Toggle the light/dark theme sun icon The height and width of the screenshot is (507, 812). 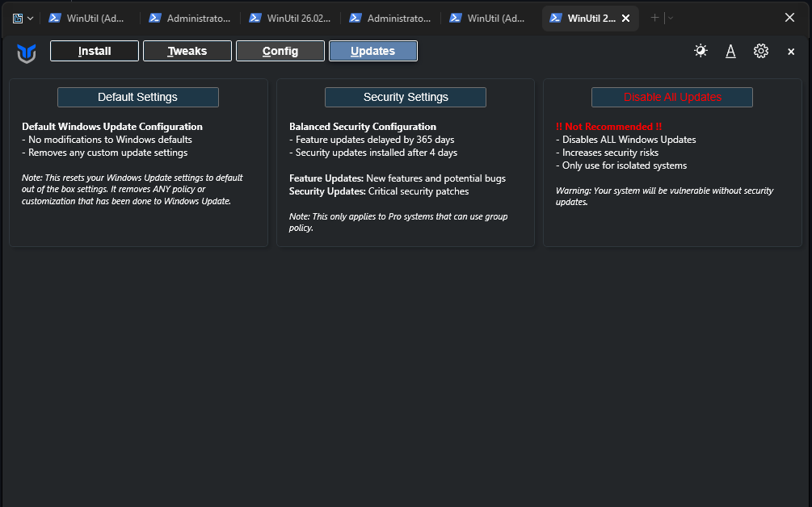coord(701,51)
